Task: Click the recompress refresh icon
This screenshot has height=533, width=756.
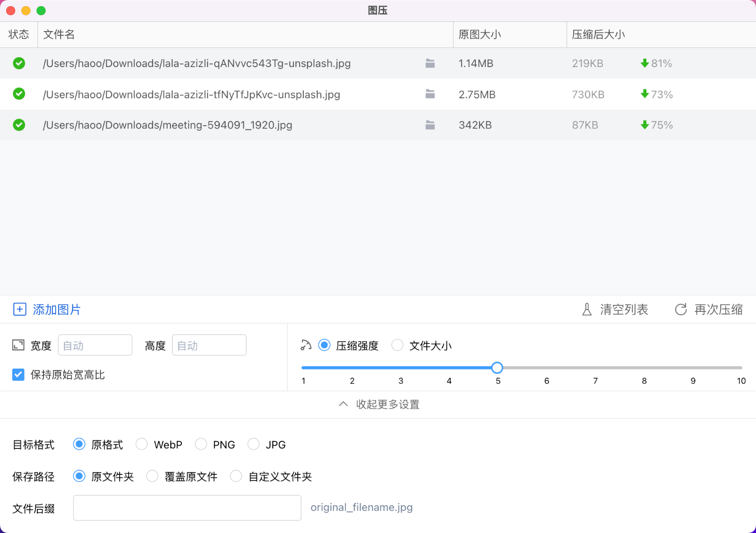Action: (681, 309)
